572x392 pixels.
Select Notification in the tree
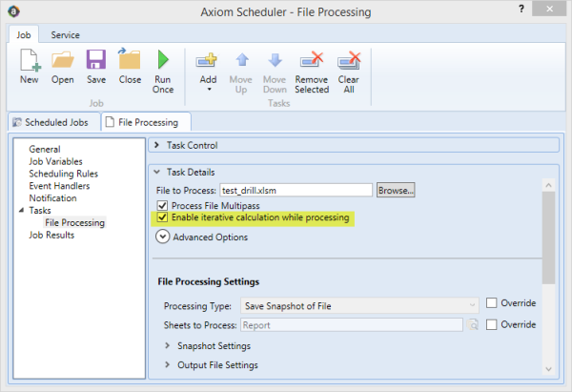pos(52,198)
